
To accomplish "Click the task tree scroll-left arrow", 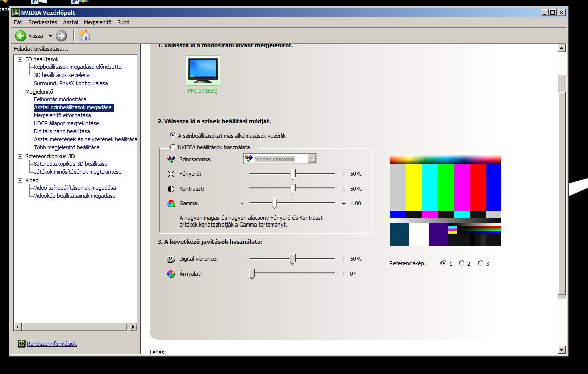I will 17,327.
